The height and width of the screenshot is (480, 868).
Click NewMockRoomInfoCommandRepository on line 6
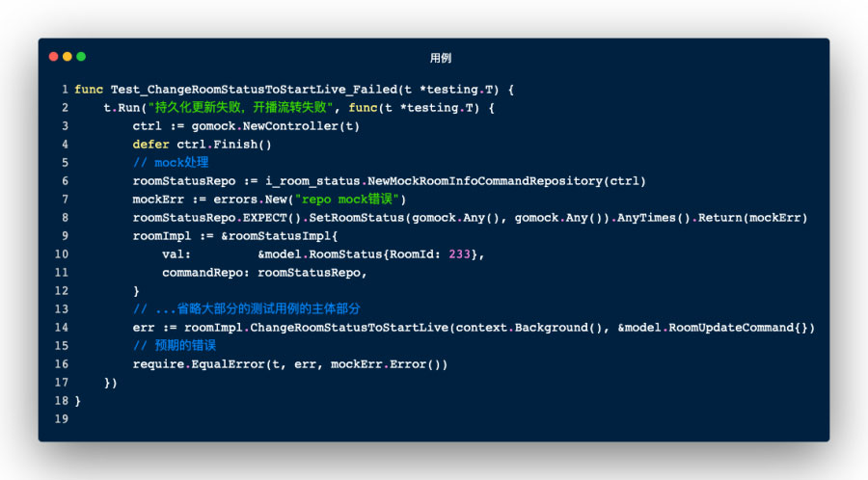click(x=485, y=181)
